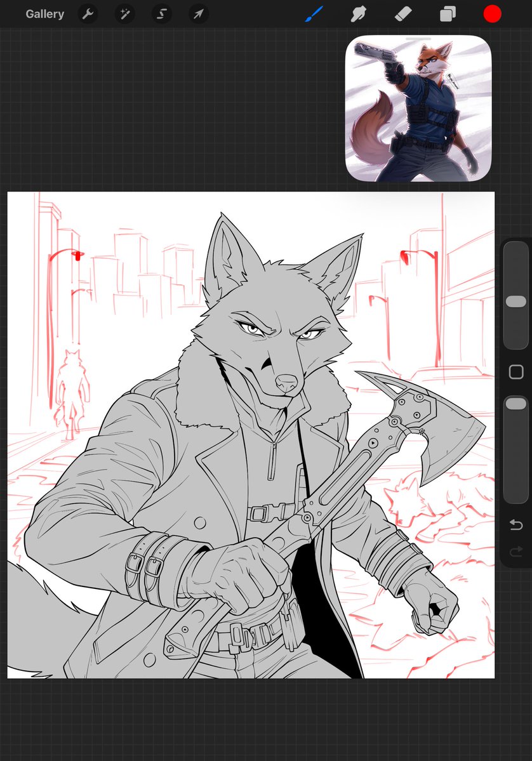532x761 pixels.
Task: Activate the Transform arrow tool
Action: [x=199, y=14]
